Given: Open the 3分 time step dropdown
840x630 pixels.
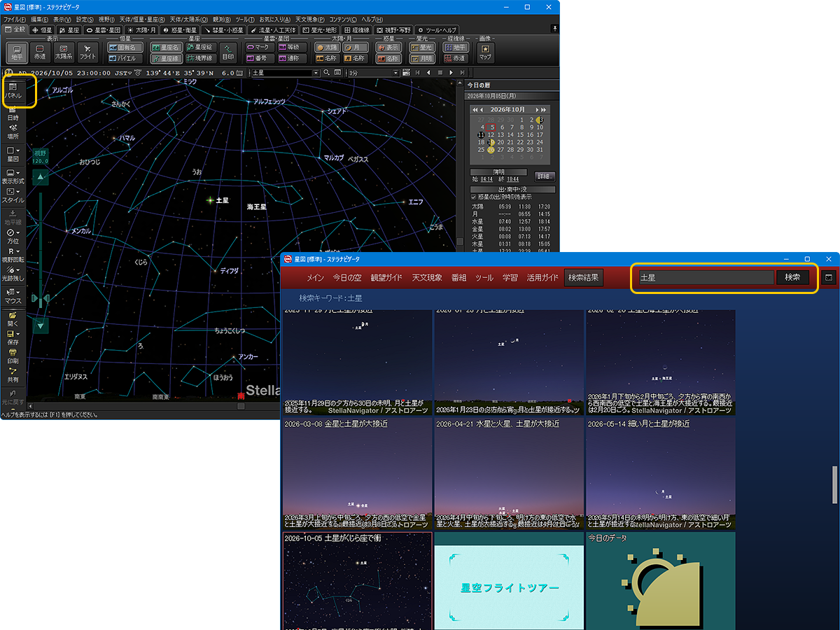Looking at the screenshot, I should click(395, 73).
